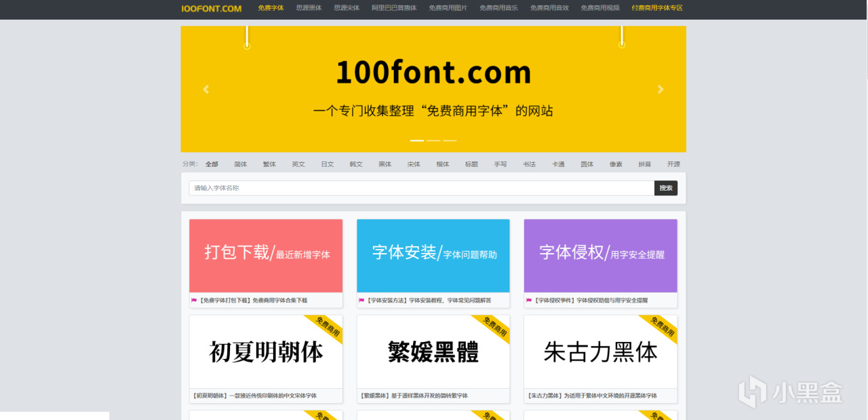Open the 繁媛黑體 font preview

(x=433, y=351)
